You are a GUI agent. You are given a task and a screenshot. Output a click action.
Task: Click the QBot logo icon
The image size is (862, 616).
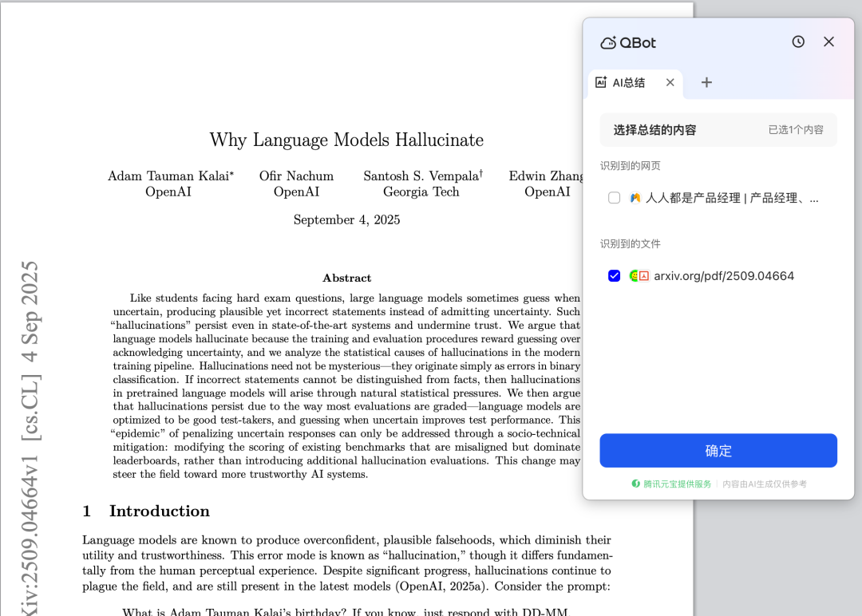pyautogui.click(x=608, y=43)
